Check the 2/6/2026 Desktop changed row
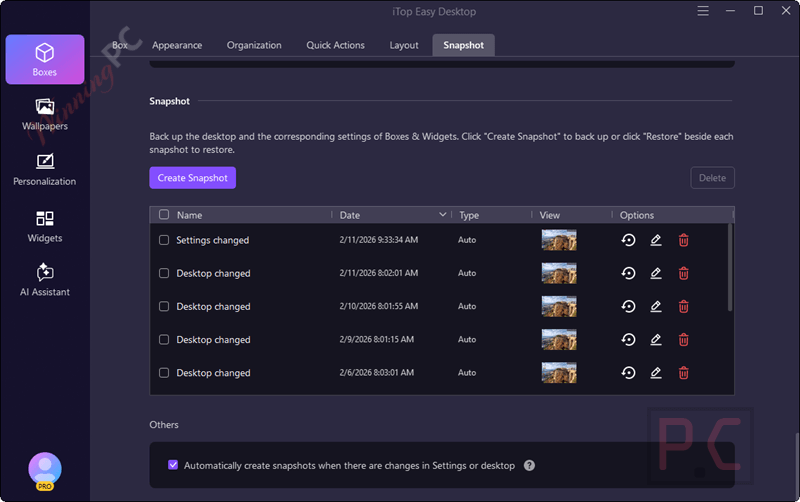 (x=164, y=373)
